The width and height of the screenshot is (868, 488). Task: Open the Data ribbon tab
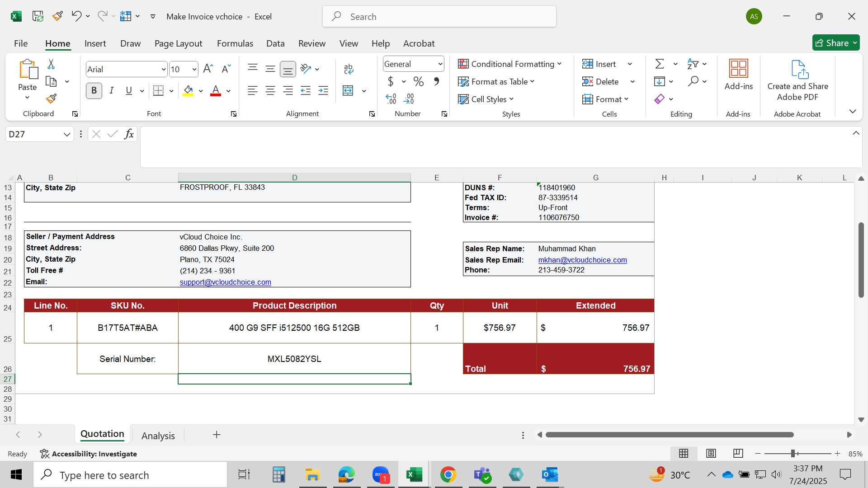pyautogui.click(x=275, y=43)
